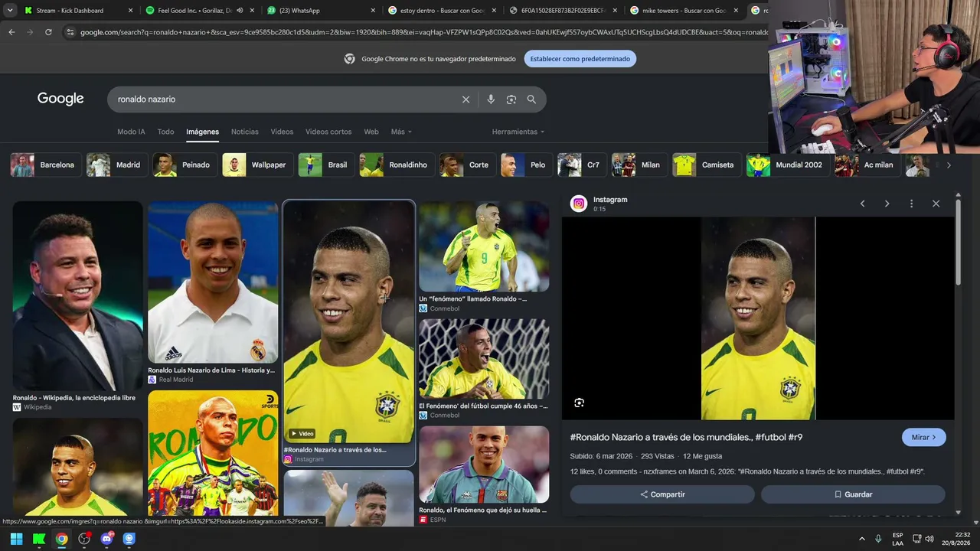Open network settings from the system tray
980x551 pixels.
(916, 539)
